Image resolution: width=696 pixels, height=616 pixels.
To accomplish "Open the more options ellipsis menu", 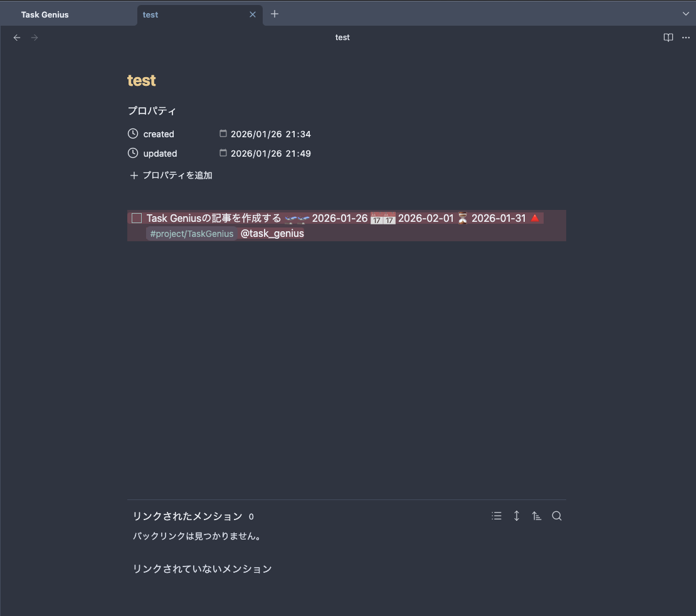I will click(686, 38).
